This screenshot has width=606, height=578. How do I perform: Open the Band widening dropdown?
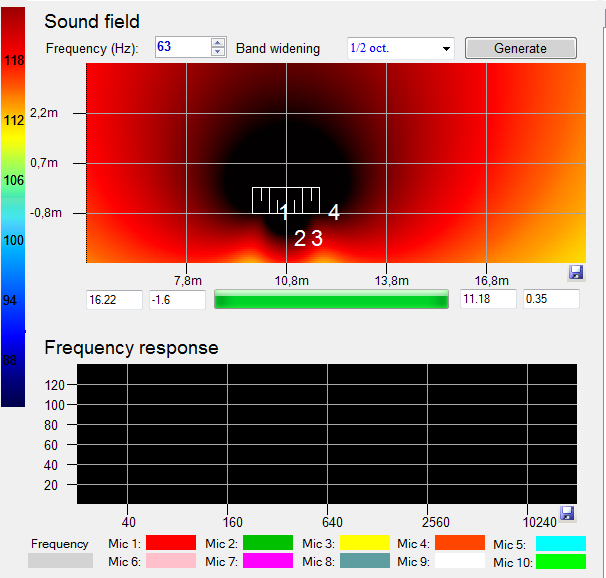click(445, 48)
